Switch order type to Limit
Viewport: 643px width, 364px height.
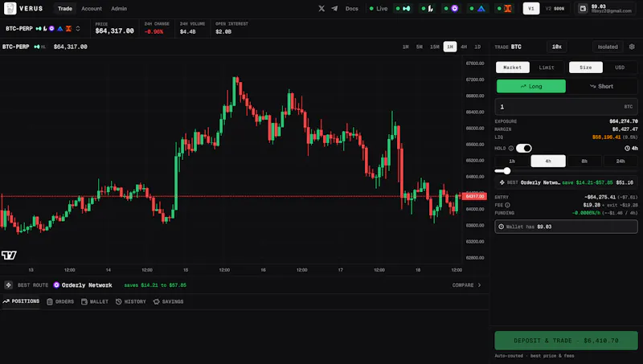pos(547,67)
